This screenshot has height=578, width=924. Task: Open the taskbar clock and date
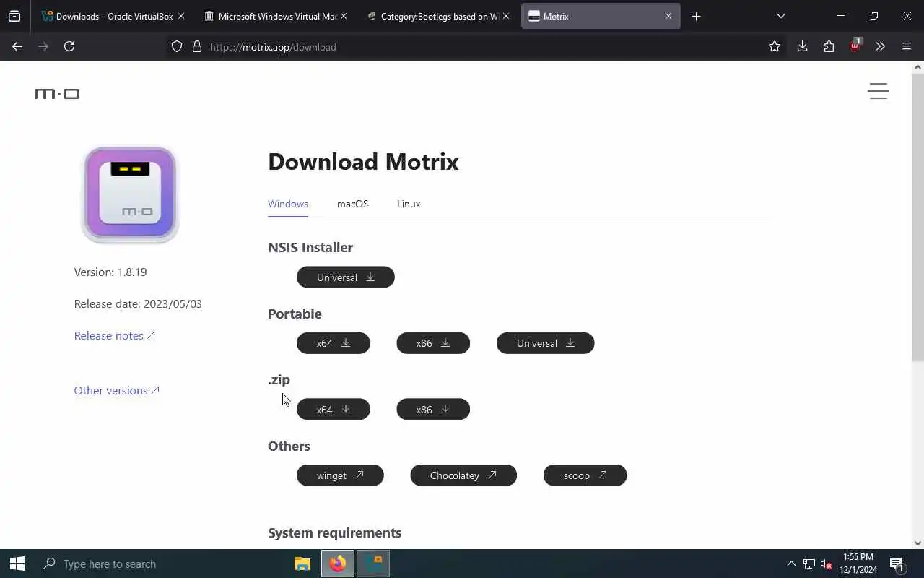click(858, 564)
